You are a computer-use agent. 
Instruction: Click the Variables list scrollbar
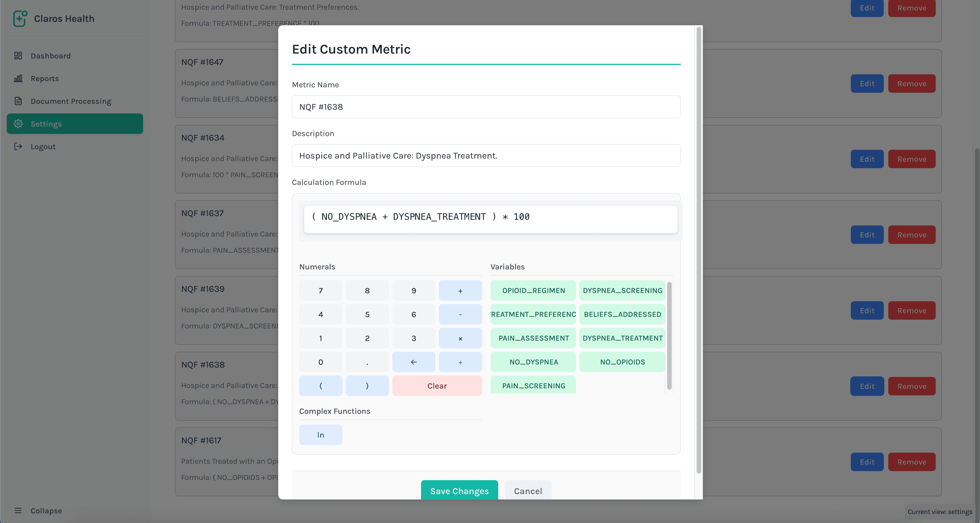pyautogui.click(x=669, y=336)
